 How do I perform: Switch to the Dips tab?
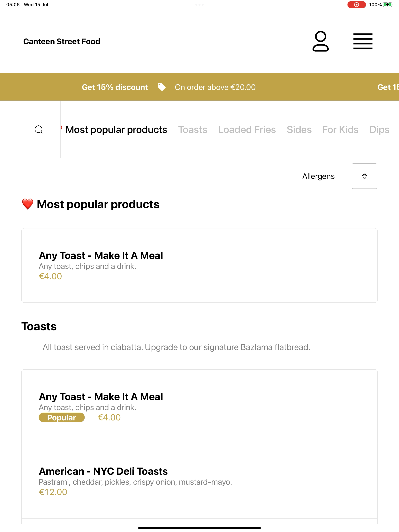tap(379, 129)
